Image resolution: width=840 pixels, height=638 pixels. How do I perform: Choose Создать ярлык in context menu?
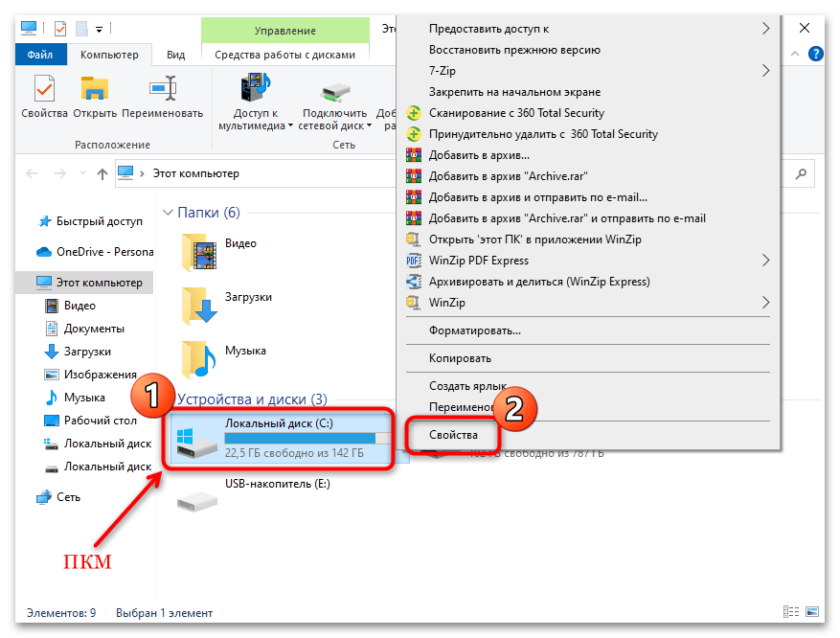coord(588,386)
